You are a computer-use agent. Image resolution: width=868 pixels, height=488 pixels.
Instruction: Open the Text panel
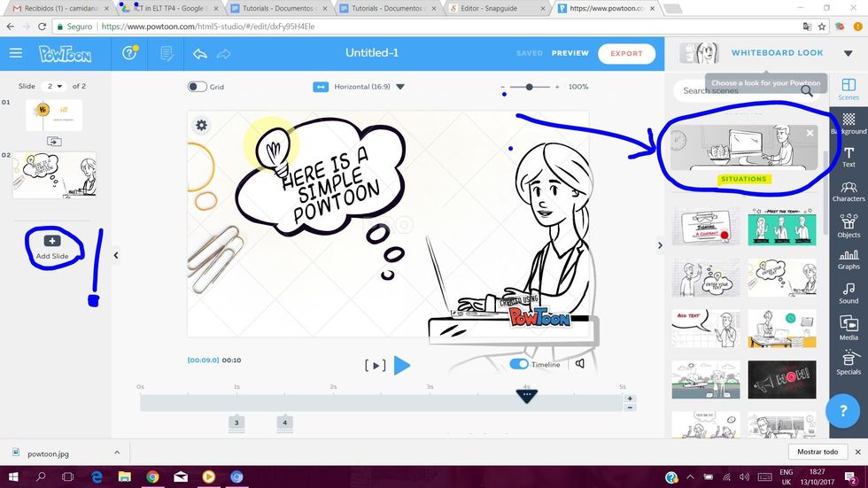click(849, 157)
